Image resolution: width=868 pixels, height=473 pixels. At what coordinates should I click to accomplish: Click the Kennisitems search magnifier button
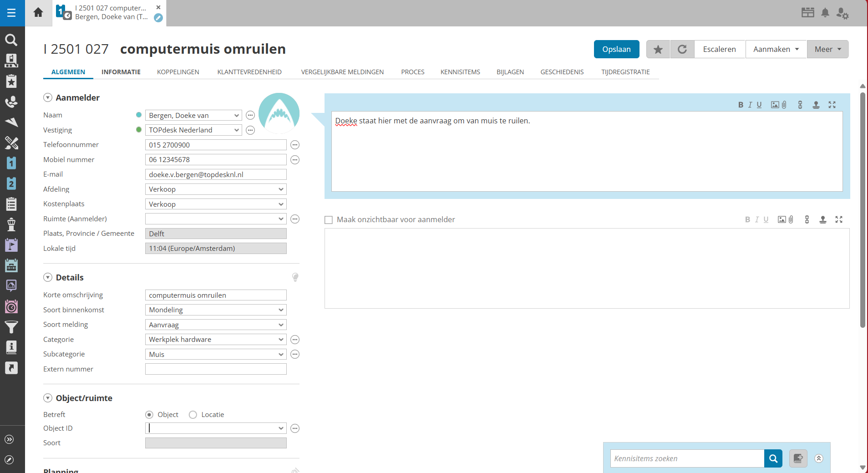(x=773, y=458)
